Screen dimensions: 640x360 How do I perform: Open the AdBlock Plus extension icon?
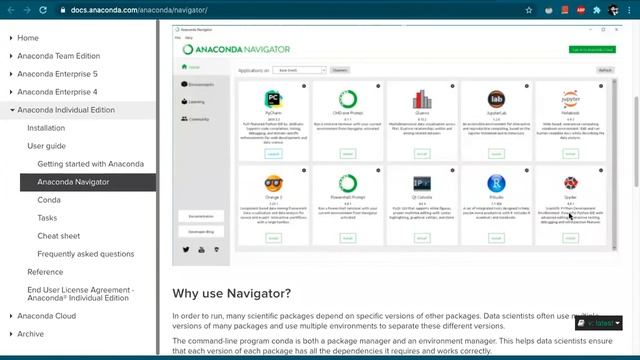(580, 10)
